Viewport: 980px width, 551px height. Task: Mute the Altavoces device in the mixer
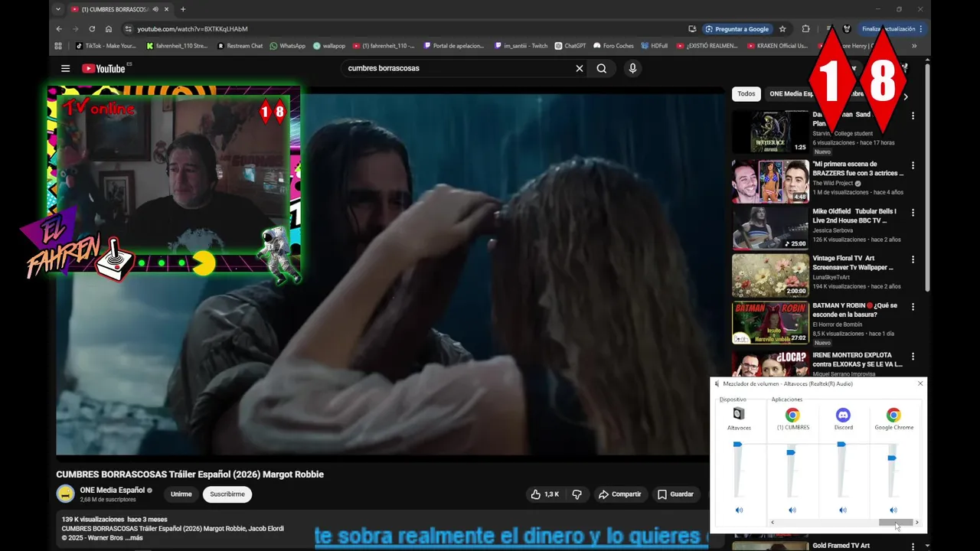739,510
